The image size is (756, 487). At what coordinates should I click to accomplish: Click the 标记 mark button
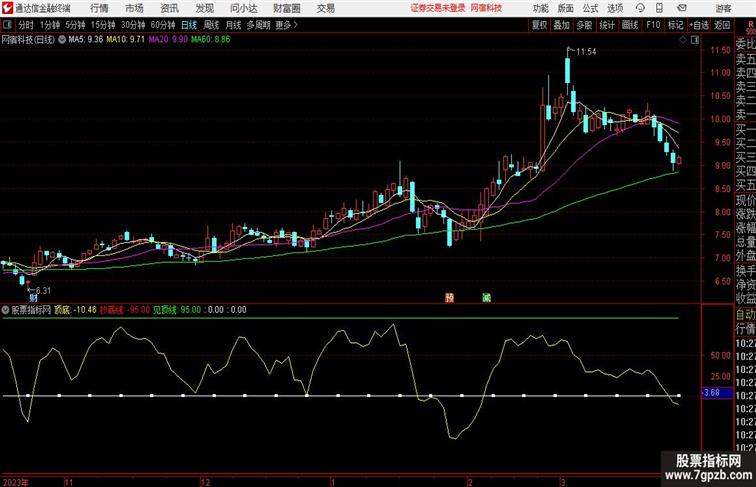pyautogui.click(x=675, y=25)
